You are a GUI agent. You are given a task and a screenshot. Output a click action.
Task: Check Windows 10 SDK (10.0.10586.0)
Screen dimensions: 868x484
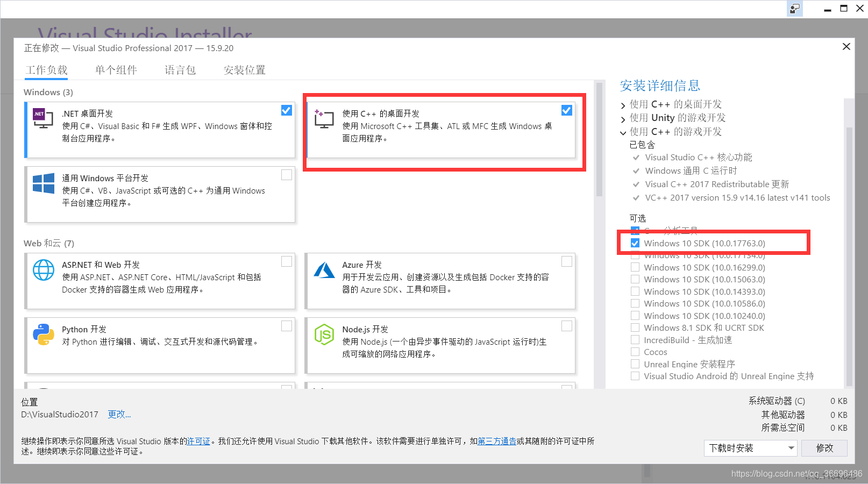pyautogui.click(x=635, y=303)
